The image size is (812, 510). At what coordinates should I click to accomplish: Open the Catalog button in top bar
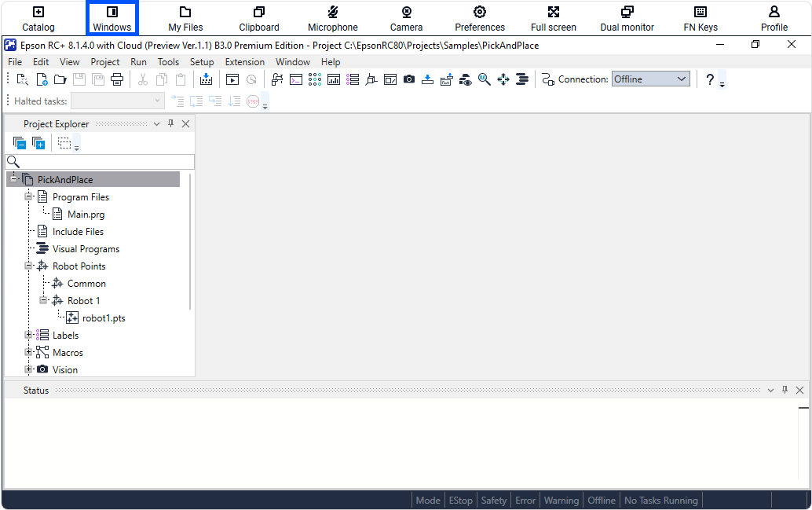pos(38,19)
